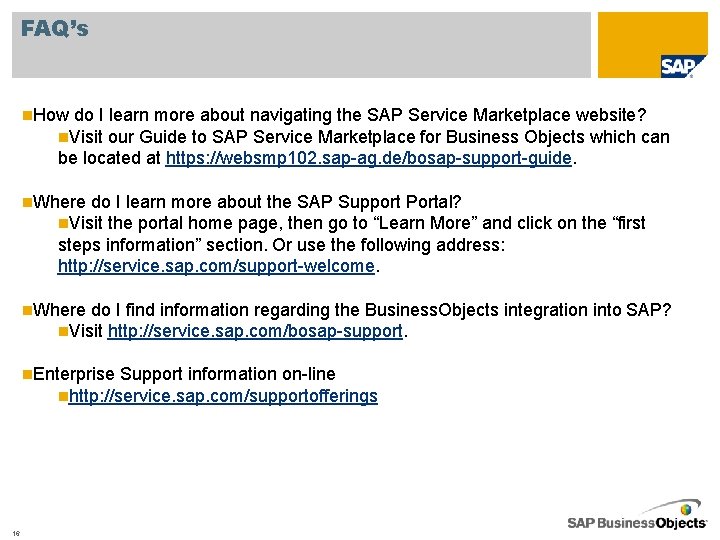Image resolution: width=720 pixels, height=540 pixels.
Task: Follow the service.sap.com/bosap-support link
Action: point(255,331)
